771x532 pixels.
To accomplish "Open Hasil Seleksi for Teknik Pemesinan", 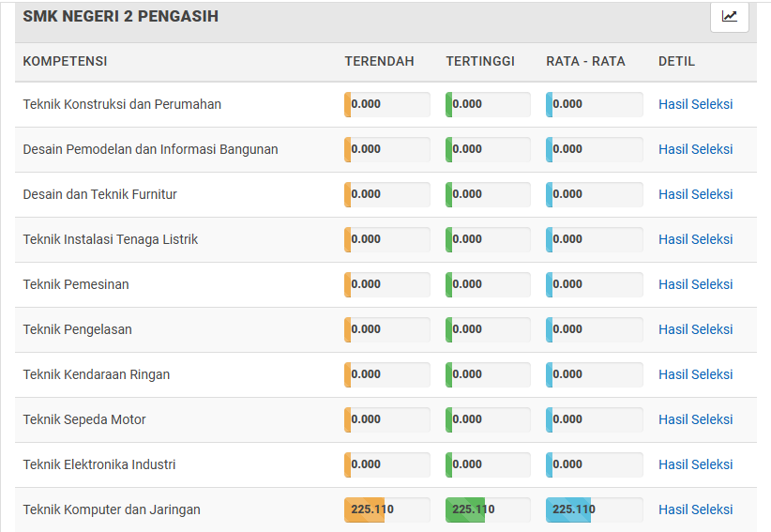I will pyautogui.click(x=695, y=284).
